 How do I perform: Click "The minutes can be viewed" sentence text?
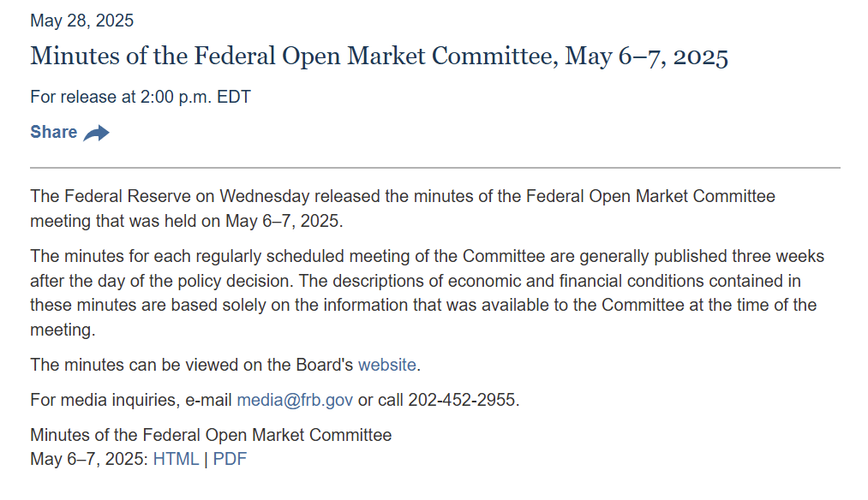191,365
